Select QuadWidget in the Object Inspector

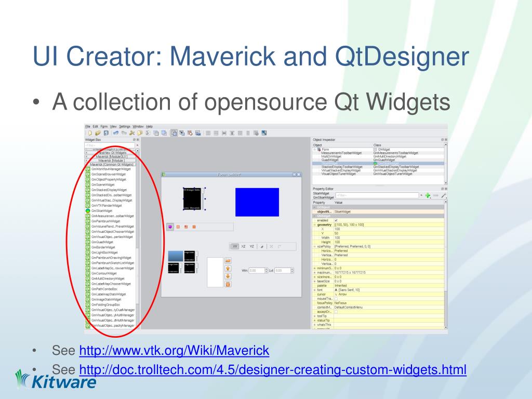point(330,160)
